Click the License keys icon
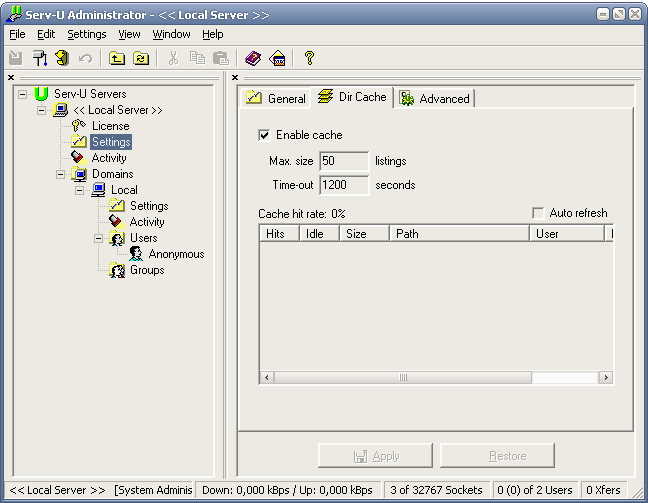The height and width of the screenshot is (503, 648). [78, 126]
